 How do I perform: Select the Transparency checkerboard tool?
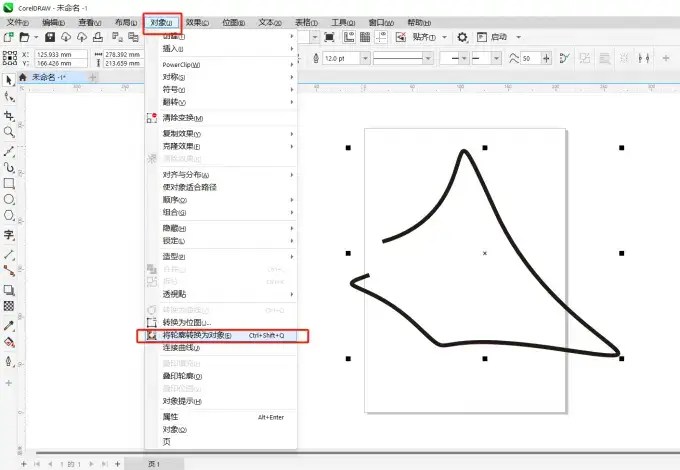(9, 306)
